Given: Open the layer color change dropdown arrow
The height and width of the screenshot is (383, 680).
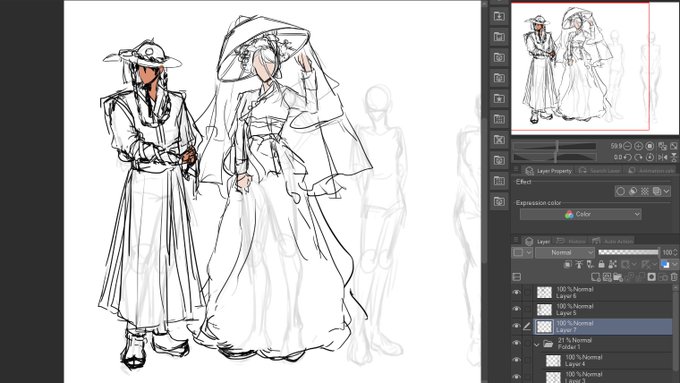Looking at the screenshot, I should [674, 264].
